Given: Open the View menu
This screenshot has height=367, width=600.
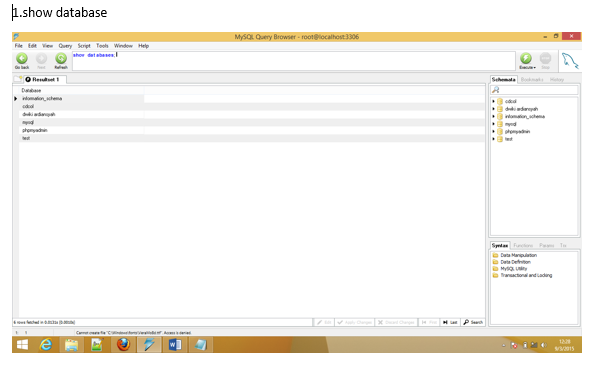Looking at the screenshot, I should [x=47, y=46].
